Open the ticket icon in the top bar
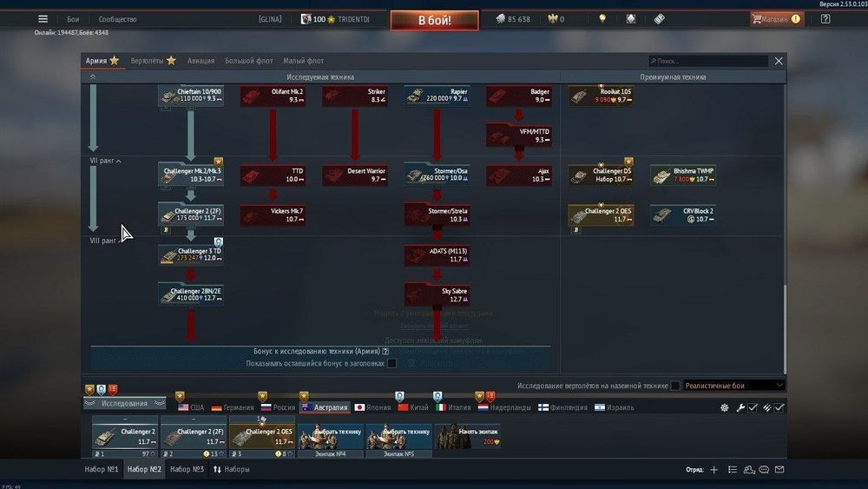868x489 pixels. click(659, 19)
